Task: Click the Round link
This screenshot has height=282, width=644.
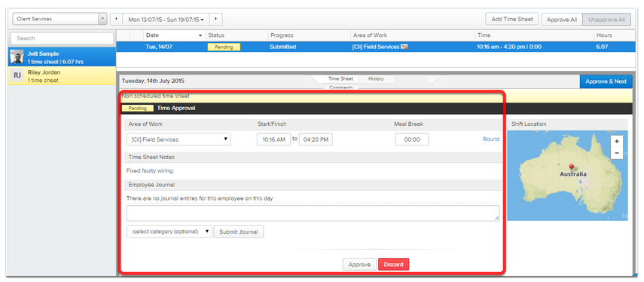Action: click(491, 139)
